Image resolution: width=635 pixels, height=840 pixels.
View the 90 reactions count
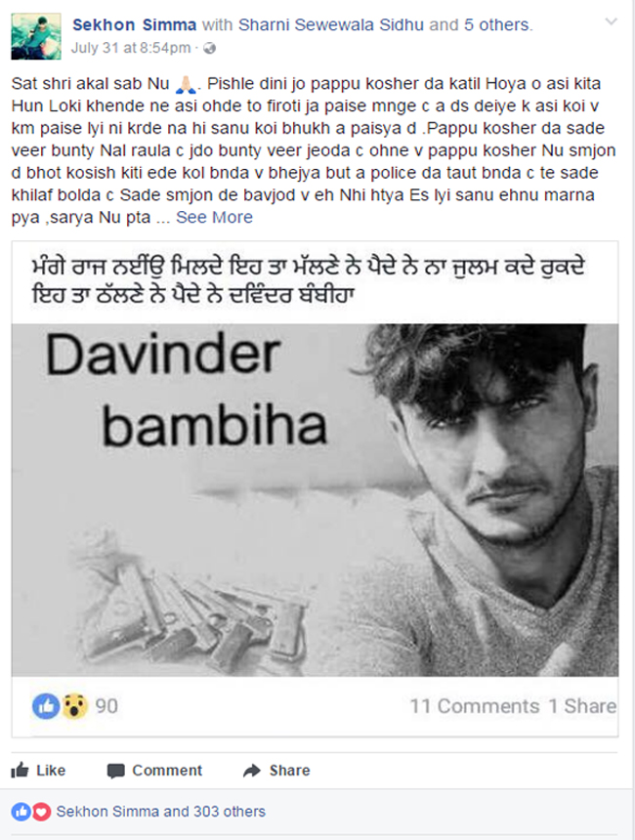tap(106, 706)
